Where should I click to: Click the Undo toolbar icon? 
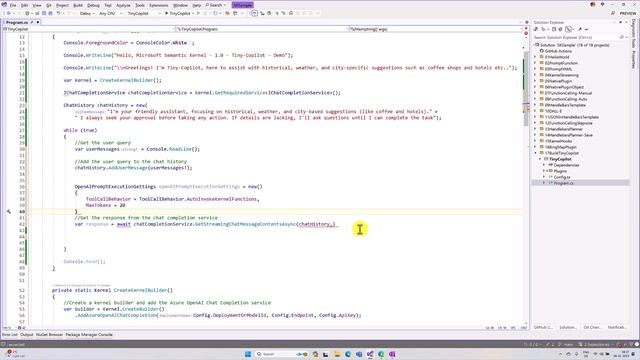(x=58, y=13)
